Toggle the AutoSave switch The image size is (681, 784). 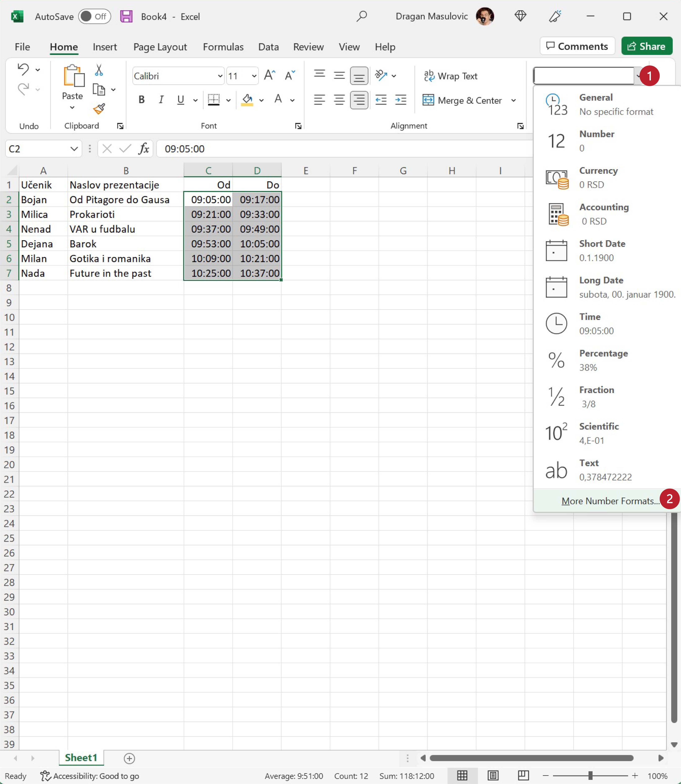(94, 16)
